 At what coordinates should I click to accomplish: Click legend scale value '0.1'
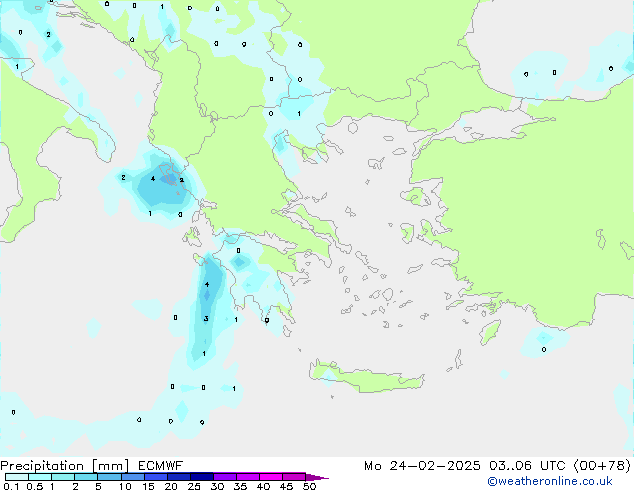11,486
